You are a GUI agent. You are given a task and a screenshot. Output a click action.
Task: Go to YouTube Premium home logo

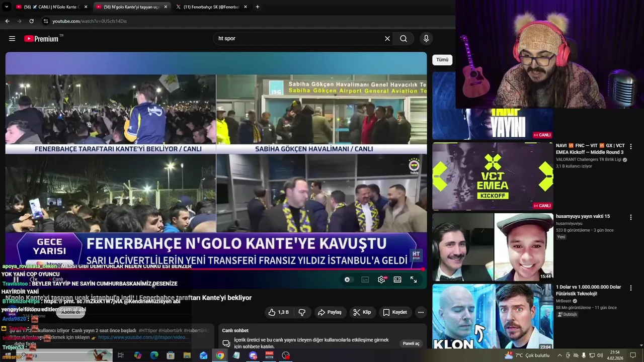[x=41, y=39]
